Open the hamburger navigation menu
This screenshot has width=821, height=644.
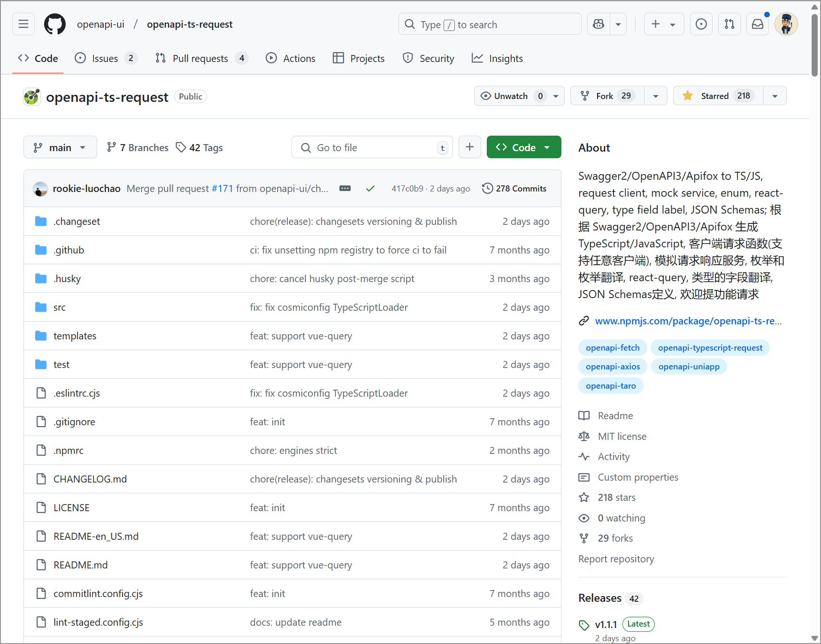pyautogui.click(x=23, y=24)
